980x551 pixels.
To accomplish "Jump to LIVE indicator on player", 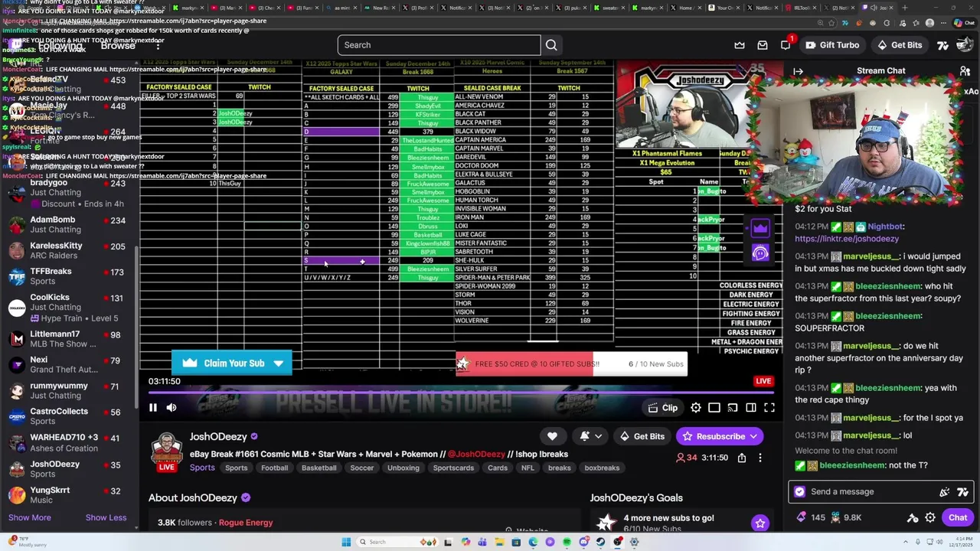I will (763, 381).
